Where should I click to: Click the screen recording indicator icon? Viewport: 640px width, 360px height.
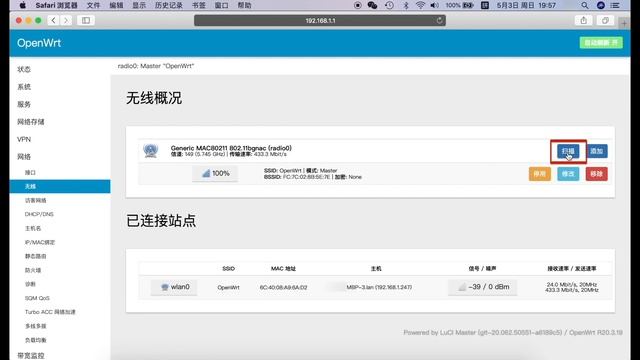[358, 5]
